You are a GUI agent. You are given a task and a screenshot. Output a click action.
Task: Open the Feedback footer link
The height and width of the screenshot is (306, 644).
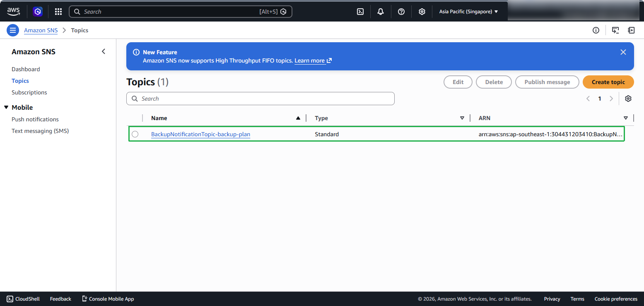point(60,299)
